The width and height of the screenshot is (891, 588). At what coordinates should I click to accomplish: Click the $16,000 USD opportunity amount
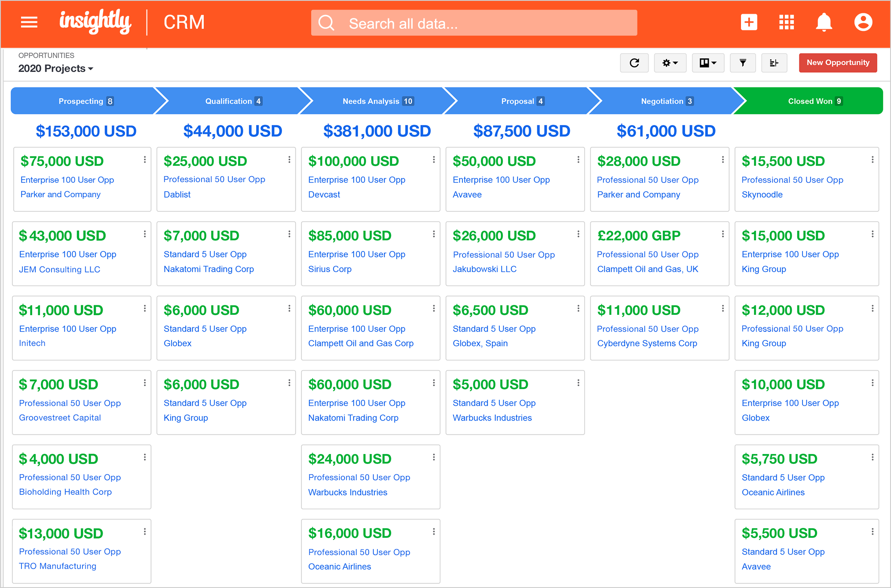click(x=350, y=533)
